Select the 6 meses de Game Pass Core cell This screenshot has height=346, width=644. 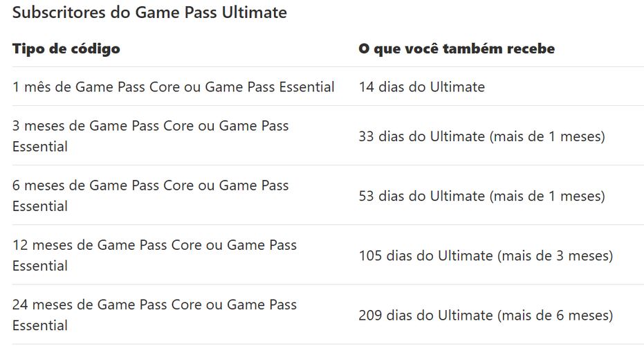pos(151,196)
